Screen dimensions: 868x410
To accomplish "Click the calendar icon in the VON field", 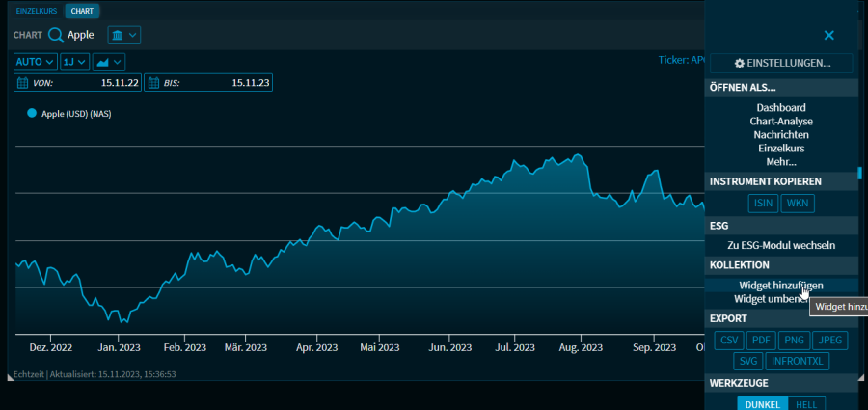I will tap(23, 83).
